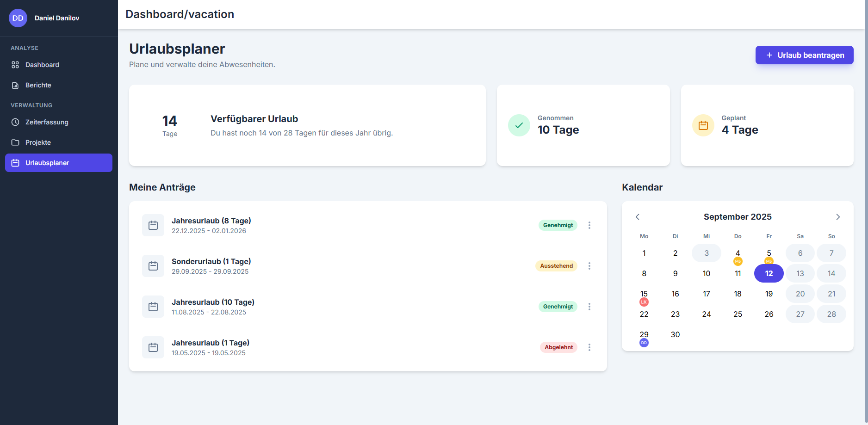The height and width of the screenshot is (425, 868).
Task: Click the DD user avatar
Action: [x=18, y=18]
